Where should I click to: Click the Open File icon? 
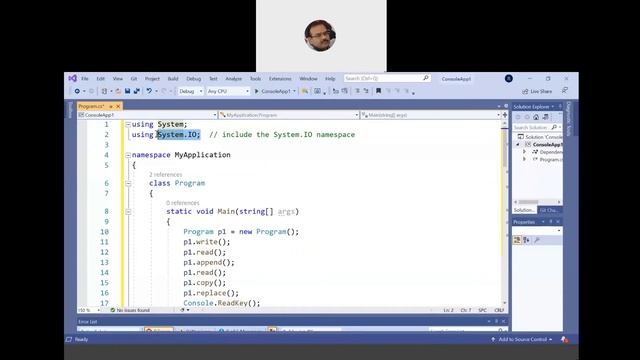118,91
